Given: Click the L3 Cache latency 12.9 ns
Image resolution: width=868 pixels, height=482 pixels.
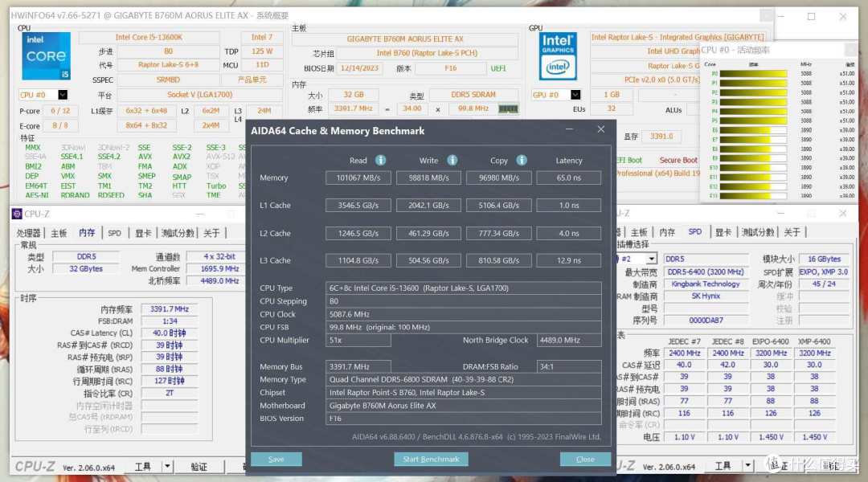Looking at the screenshot, I should click(568, 260).
